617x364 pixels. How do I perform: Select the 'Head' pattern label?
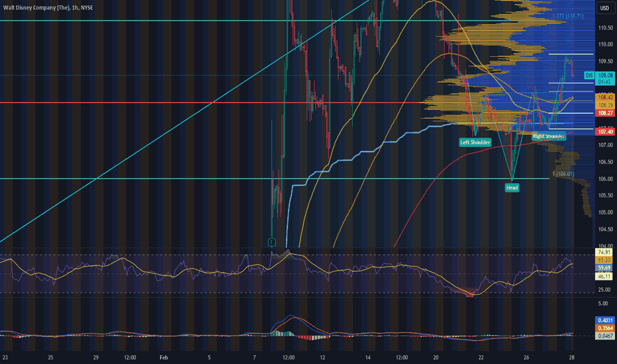(x=512, y=188)
